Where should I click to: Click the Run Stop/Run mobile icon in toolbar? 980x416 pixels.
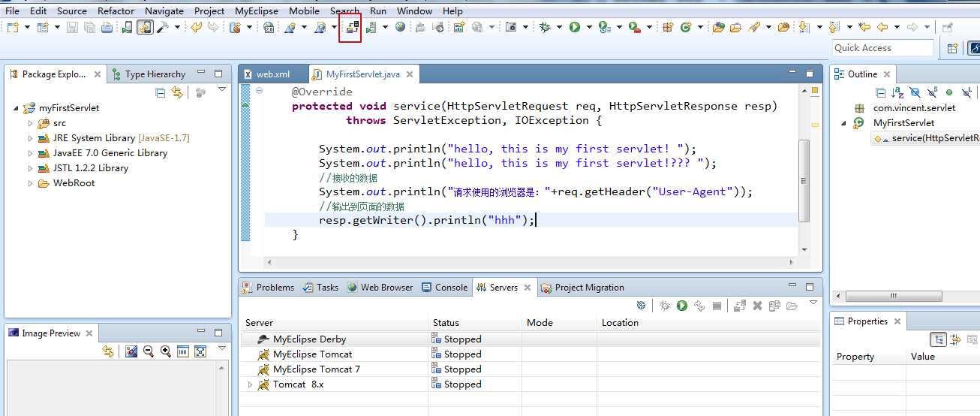(x=127, y=27)
